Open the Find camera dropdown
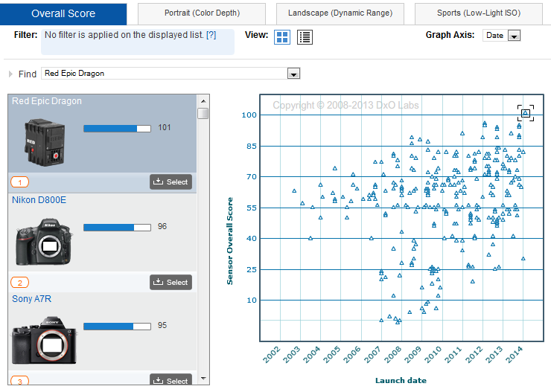The height and width of the screenshot is (392, 551). pos(171,74)
